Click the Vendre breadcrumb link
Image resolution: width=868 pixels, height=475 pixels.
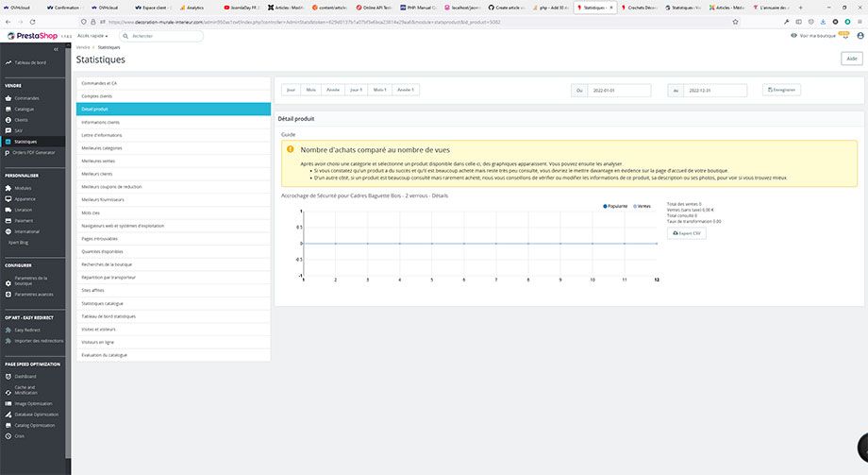tap(82, 47)
